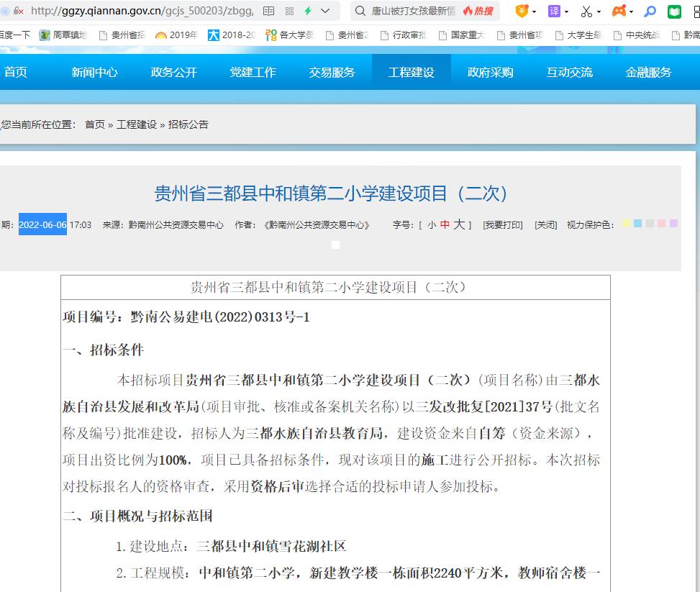
Task: Click the 我要打印 print link
Action: (x=502, y=225)
